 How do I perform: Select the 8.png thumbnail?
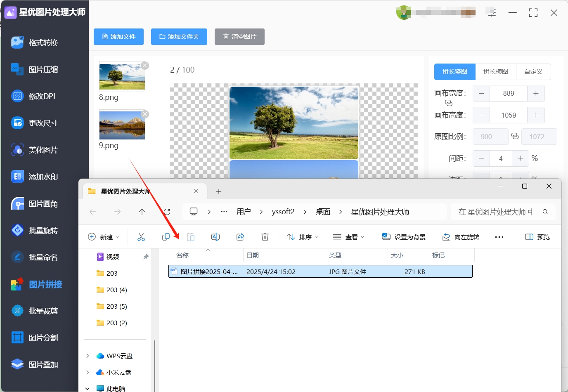122,77
